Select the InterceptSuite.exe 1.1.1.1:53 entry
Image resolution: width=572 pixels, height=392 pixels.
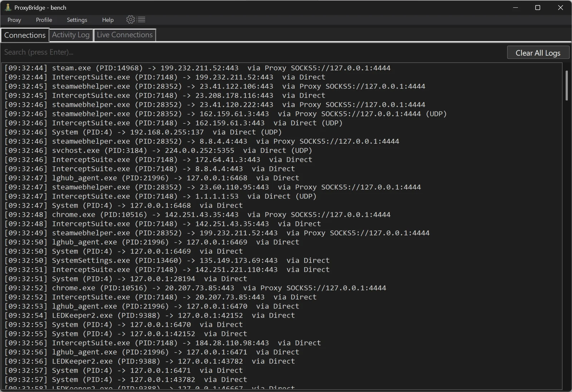tap(160, 197)
